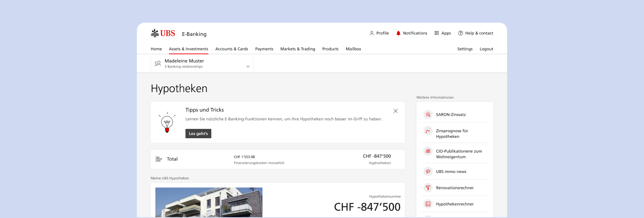Select the Assets & Investments tab
The width and height of the screenshot is (644, 218).
[x=188, y=49]
